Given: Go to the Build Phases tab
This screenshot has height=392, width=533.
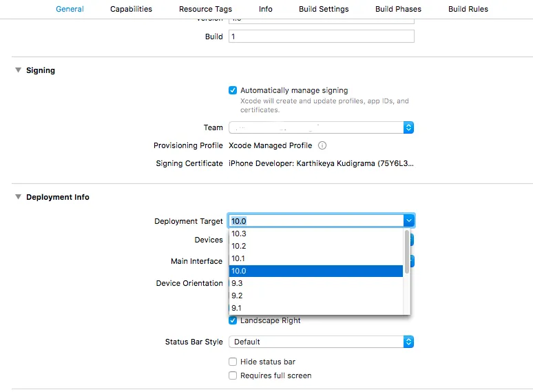Looking at the screenshot, I should click(398, 9).
